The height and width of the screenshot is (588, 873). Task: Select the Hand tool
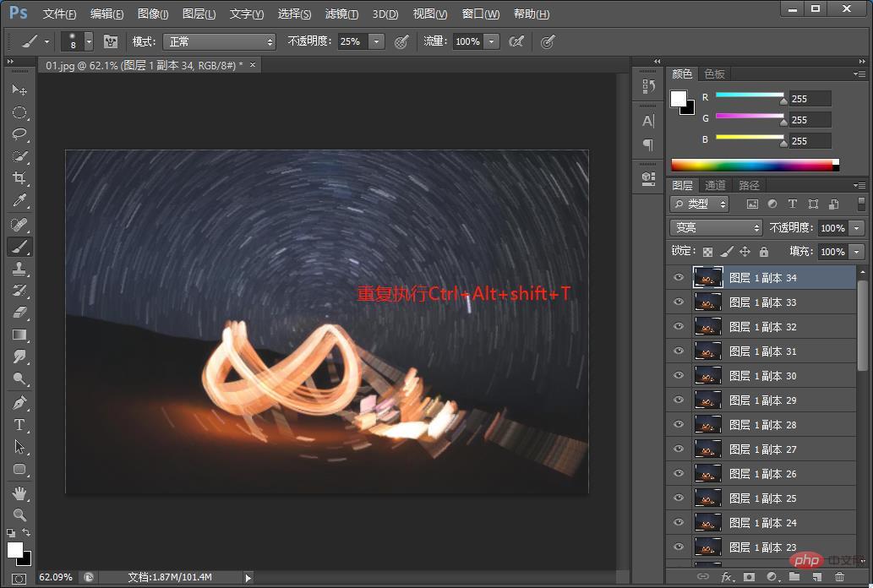tap(19, 493)
